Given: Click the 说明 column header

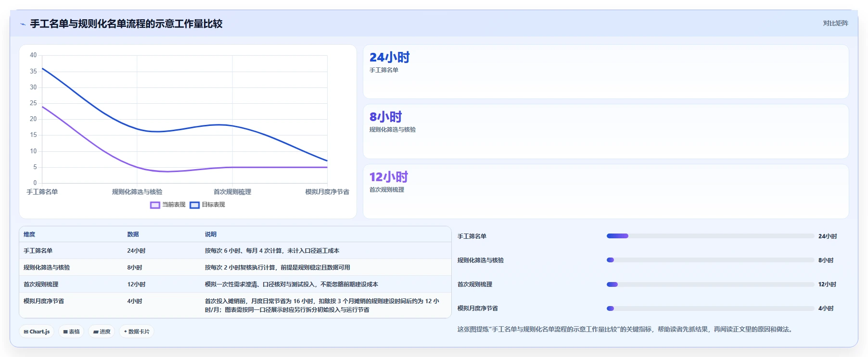Looking at the screenshot, I should click(x=211, y=234).
